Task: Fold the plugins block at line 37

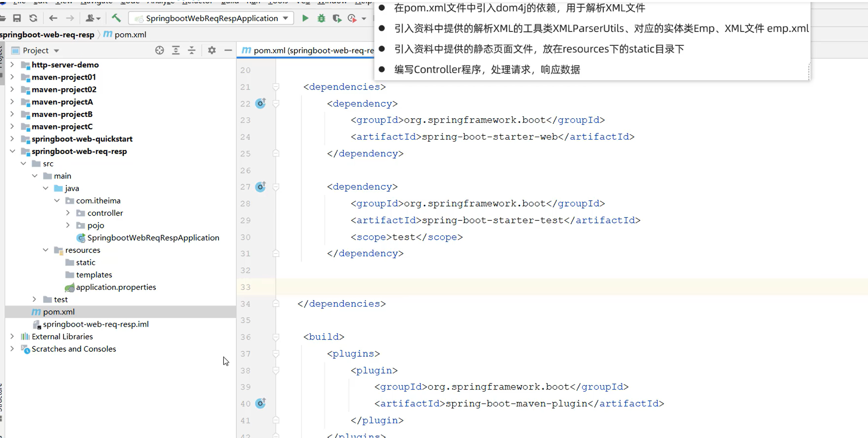Action: pyautogui.click(x=276, y=353)
